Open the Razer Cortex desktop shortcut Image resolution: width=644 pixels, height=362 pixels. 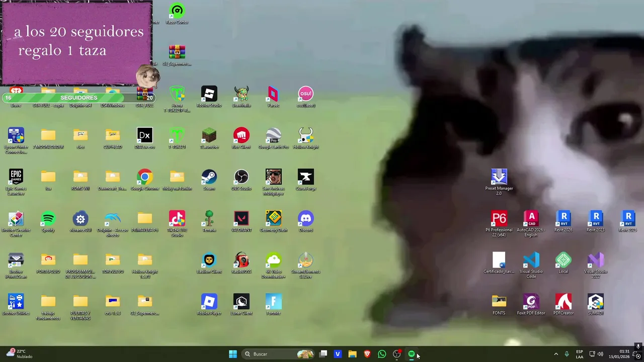point(177,14)
